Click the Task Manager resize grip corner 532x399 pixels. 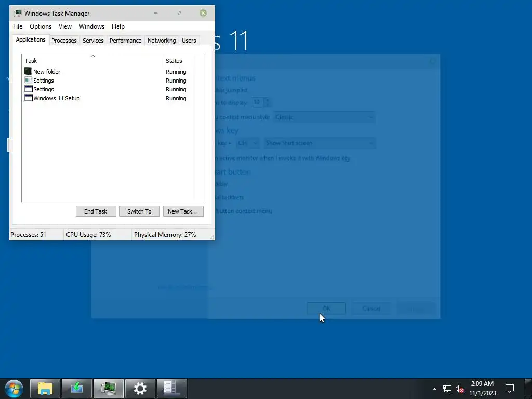212,237
